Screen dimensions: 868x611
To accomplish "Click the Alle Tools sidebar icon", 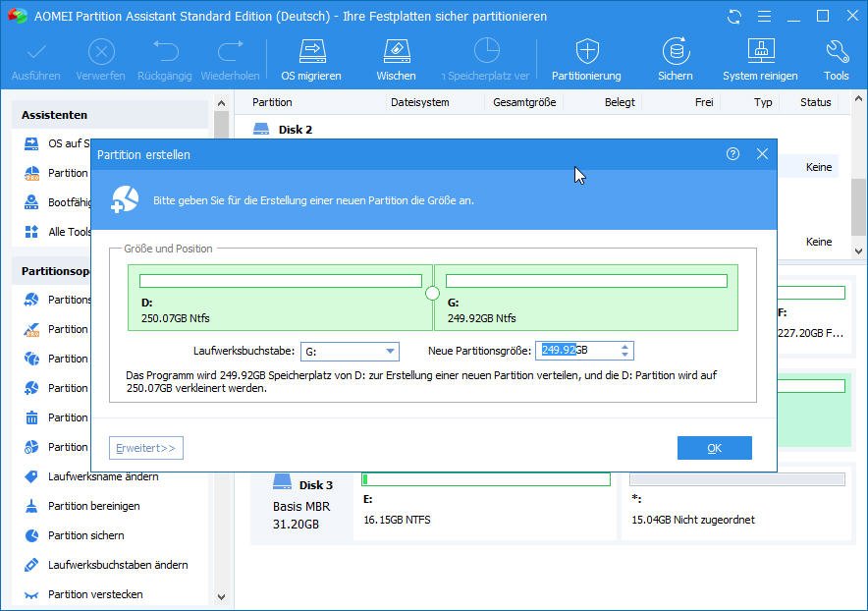I will pyautogui.click(x=31, y=232).
